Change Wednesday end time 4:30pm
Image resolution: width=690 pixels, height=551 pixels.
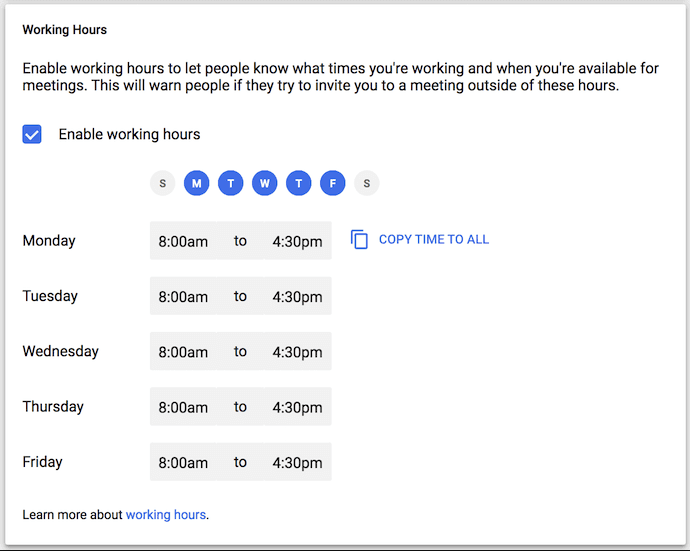297,352
